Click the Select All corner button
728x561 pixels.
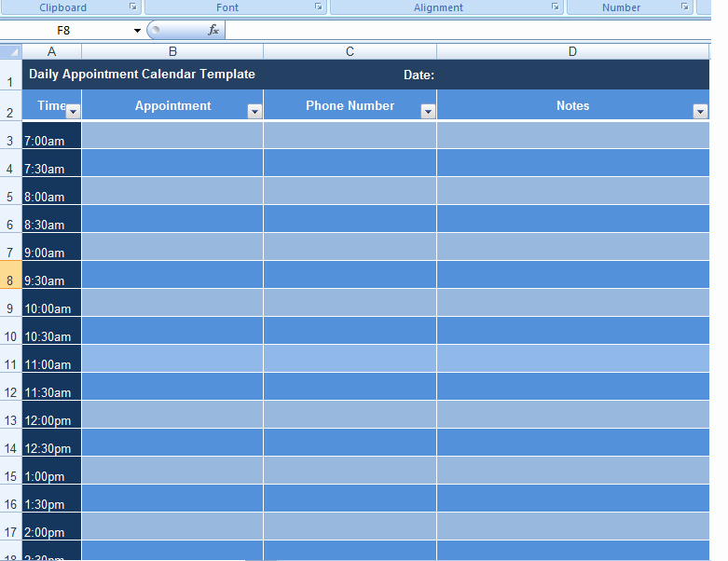click(11, 51)
